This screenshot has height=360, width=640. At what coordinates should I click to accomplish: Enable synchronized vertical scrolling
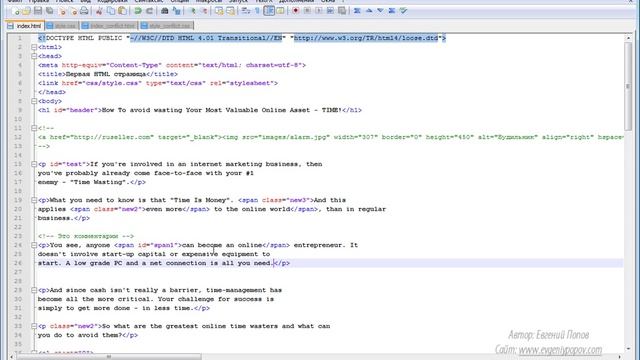(219, 11)
